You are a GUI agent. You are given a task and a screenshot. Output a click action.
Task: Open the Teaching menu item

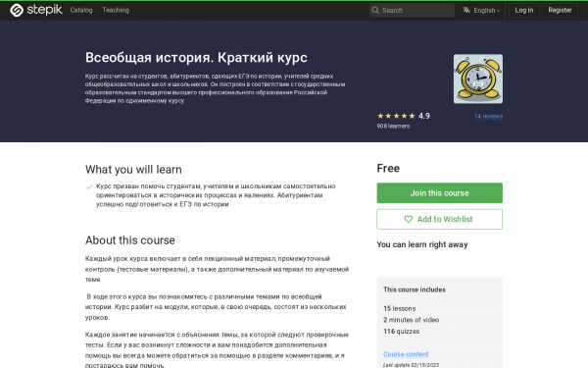(x=116, y=10)
